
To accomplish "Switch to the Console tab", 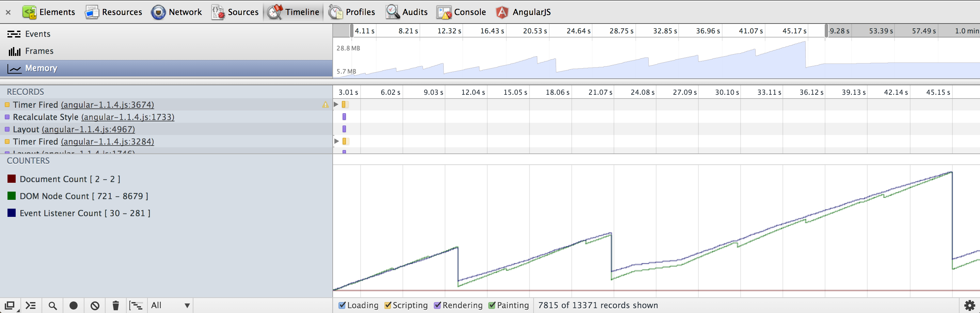I will pos(461,12).
